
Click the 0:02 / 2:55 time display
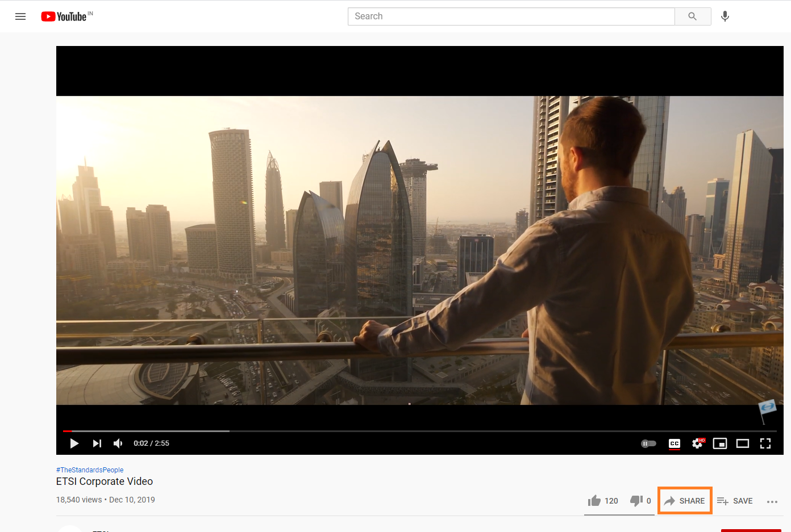click(151, 443)
